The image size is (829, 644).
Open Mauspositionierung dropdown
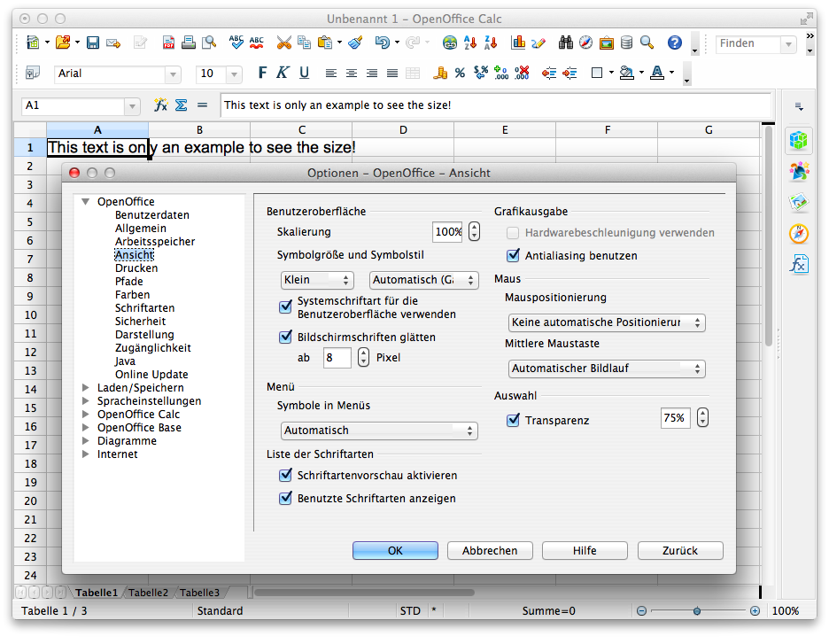pyautogui.click(x=607, y=322)
